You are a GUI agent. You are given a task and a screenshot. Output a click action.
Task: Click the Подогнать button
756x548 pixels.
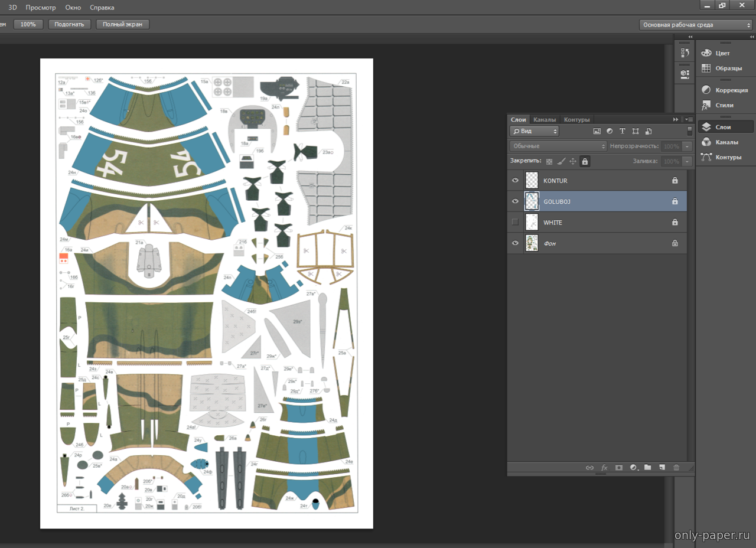[70, 24]
